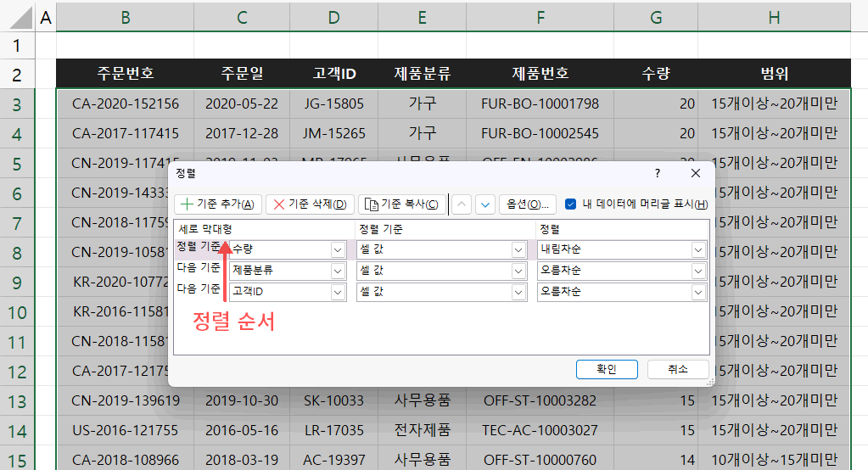The width and height of the screenshot is (868, 470).
Task: Select column H header
Action: (x=774, y=18)
